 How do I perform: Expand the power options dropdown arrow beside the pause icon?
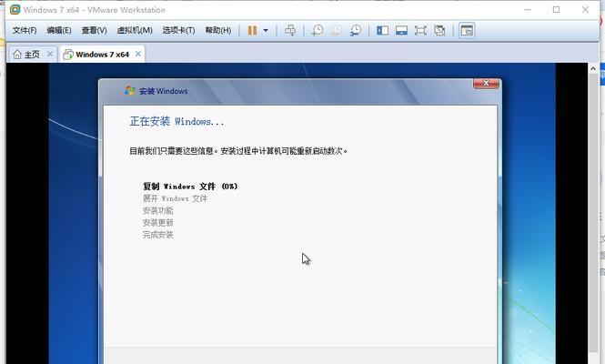[266, 30]
